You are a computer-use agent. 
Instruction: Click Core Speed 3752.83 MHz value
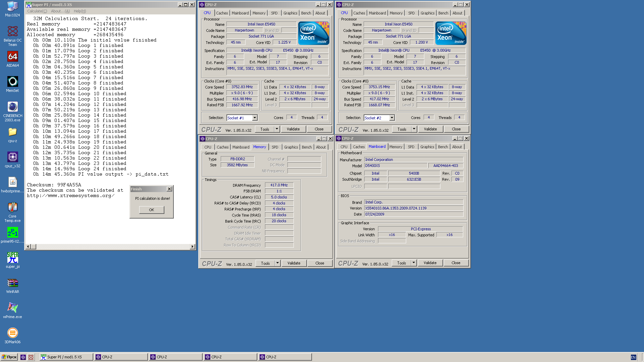242,87
